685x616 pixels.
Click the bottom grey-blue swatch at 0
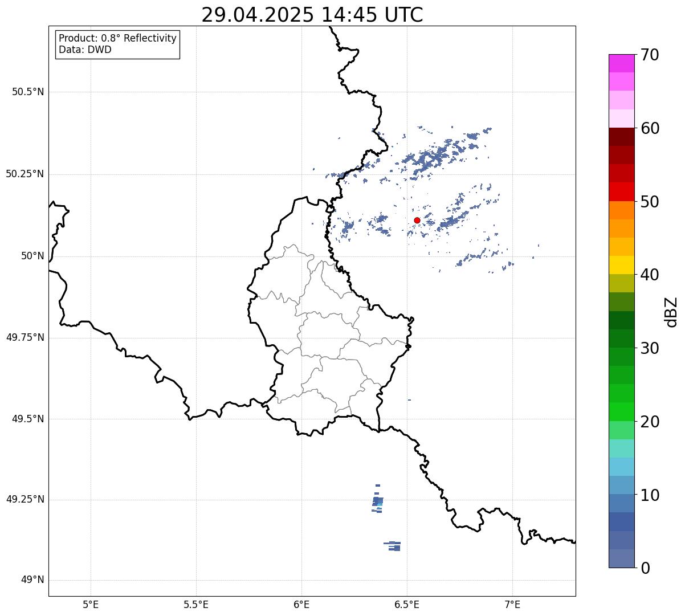(x=622, y=558)
